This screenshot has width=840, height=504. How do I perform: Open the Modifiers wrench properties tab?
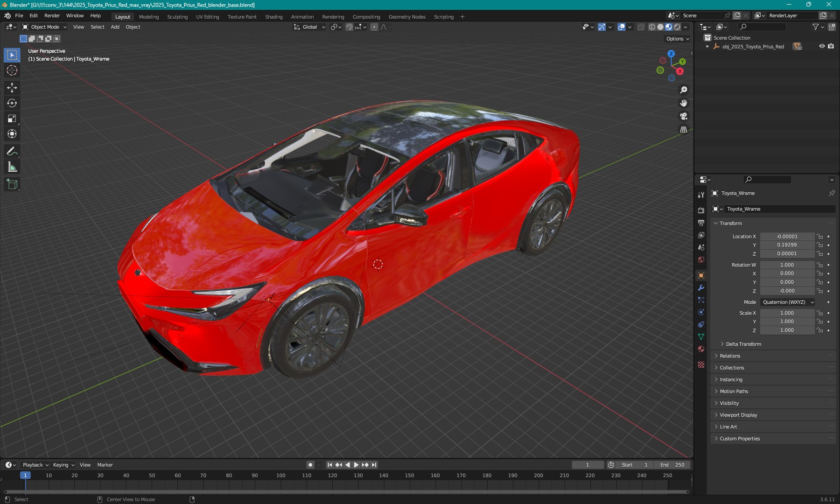coord(701,288)
